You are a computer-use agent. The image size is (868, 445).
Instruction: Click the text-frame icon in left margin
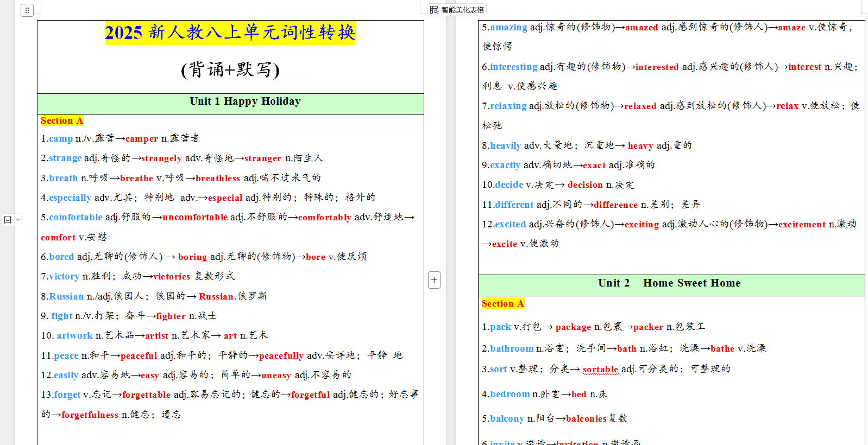point(8,220)
